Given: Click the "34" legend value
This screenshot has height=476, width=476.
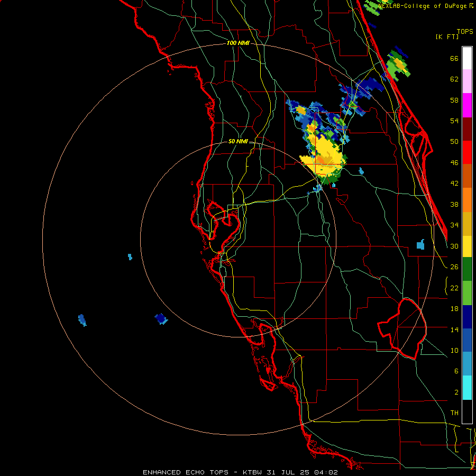Looking at the screenshot, I should pyautogui.click(x=454, y=225).
